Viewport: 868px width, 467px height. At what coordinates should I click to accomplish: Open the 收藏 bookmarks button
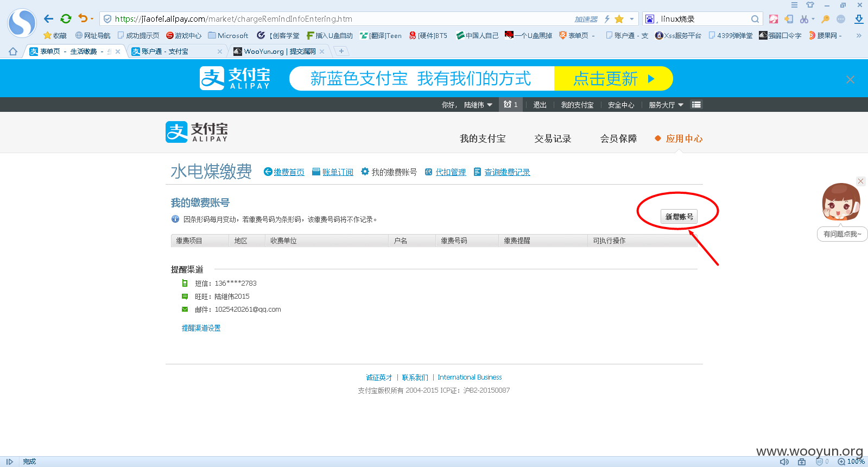55,36
